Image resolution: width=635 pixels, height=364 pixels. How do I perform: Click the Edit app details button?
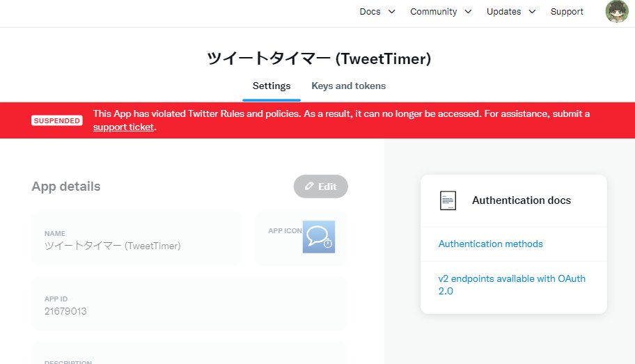click(x=321, y=187)
